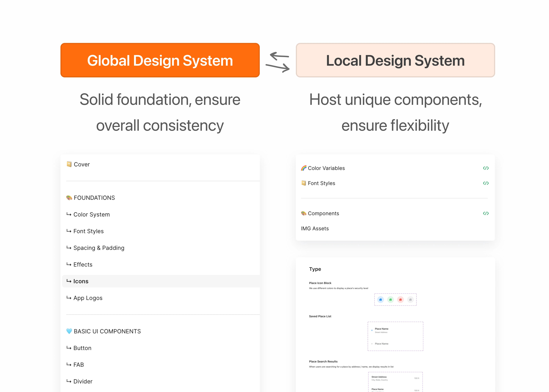This screenshot has height=392, width=549.
Task: Click the IMG Assets entry
Action: [315, 228]
